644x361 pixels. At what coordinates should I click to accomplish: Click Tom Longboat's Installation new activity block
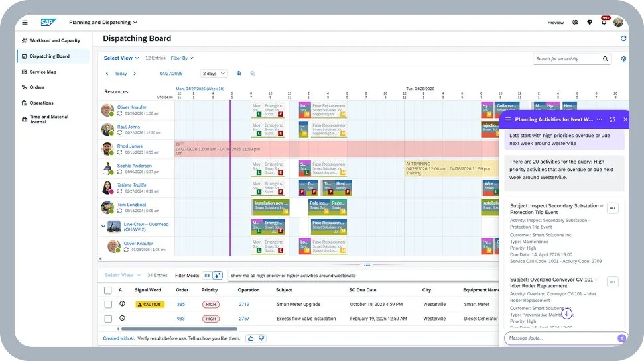(271, 207)
